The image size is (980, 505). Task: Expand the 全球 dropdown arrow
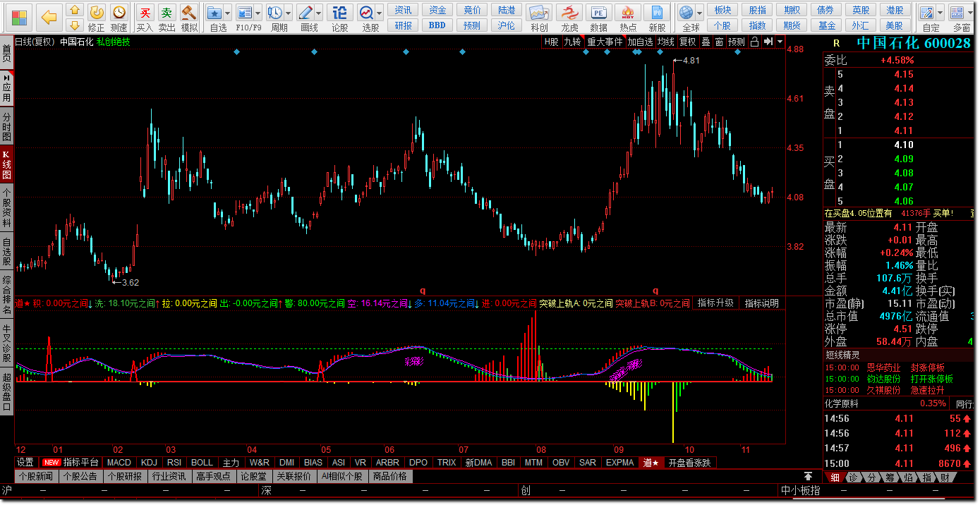tap(699, 13)
